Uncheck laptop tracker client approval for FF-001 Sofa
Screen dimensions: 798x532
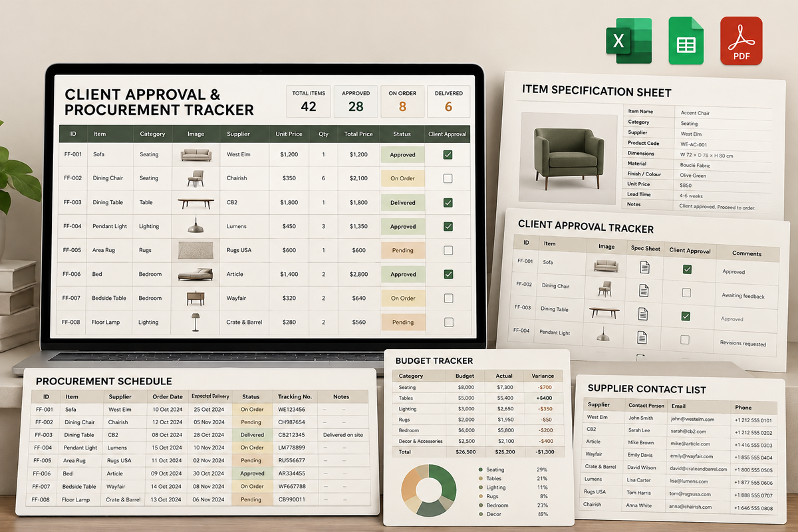pyautogui.click(x=448, y=155)
